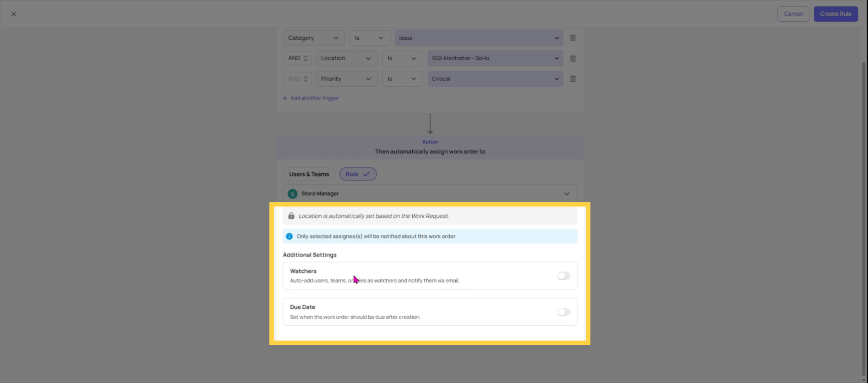
Task: Click the Store Manager avatar icon
Action: 292,194
